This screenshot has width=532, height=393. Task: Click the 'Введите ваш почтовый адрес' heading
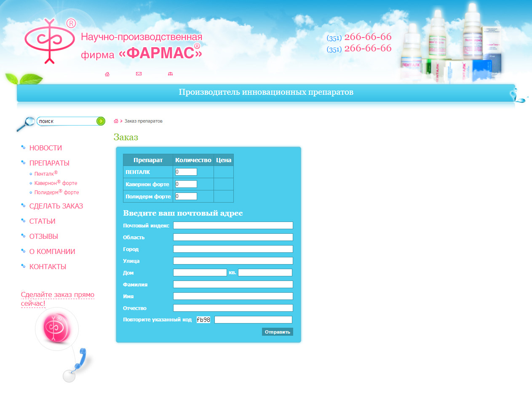183,213
